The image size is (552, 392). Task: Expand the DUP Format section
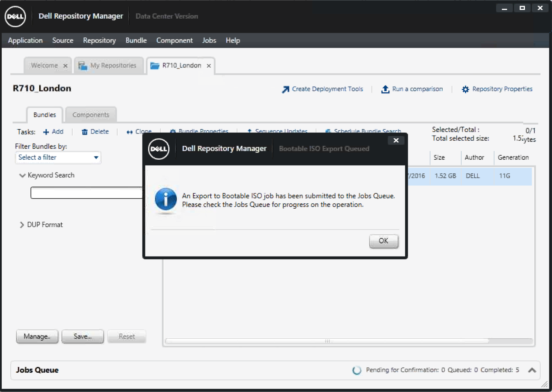[x=21, y=224]
